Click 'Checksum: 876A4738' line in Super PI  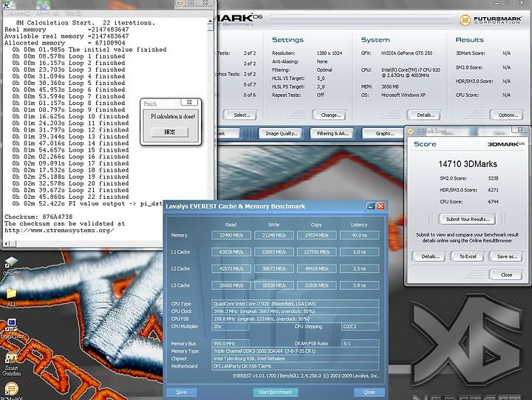(x=38, y=217)
